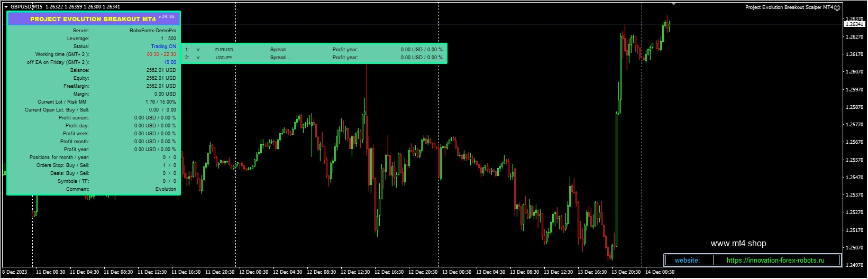Click the lot and risk value 1.76 / 15.00%
The image size is (868, 279).
161,102
